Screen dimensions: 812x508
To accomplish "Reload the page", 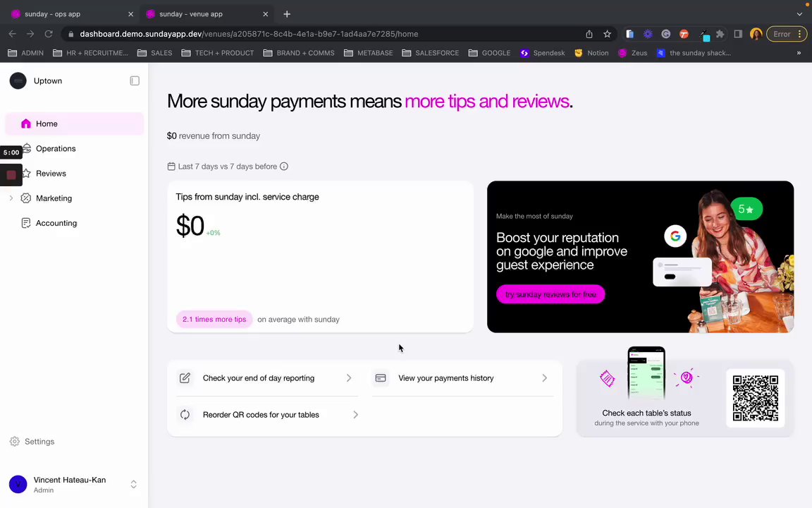I will [49, 34].
